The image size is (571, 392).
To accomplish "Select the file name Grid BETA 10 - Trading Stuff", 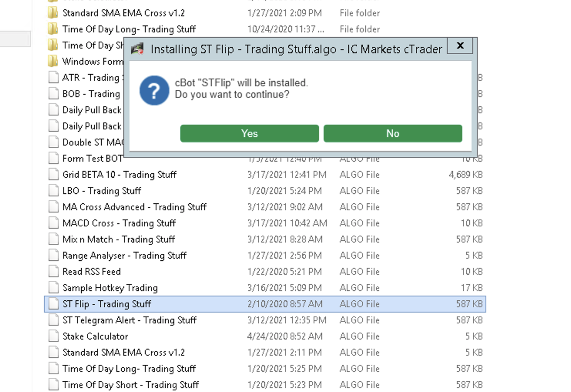I will pos(119,175).
